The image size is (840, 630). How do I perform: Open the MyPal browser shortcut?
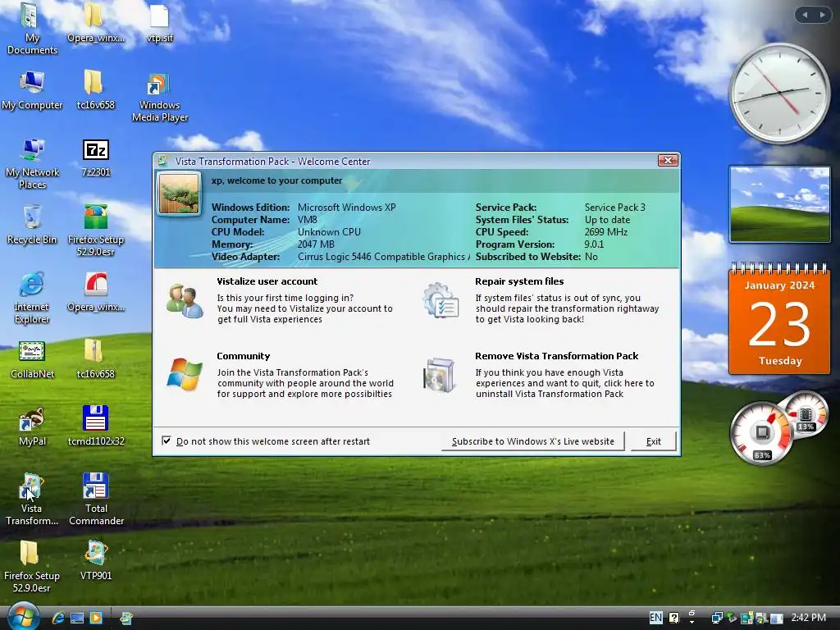[x=32, y=427]
